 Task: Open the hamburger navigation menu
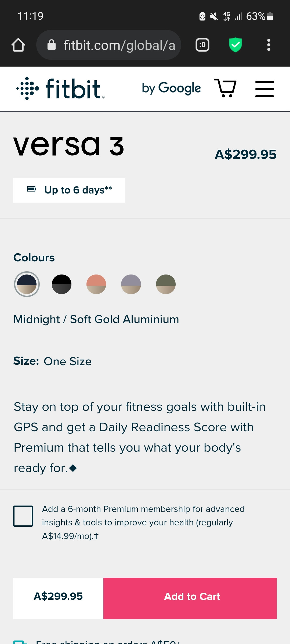tap(264, 89)
